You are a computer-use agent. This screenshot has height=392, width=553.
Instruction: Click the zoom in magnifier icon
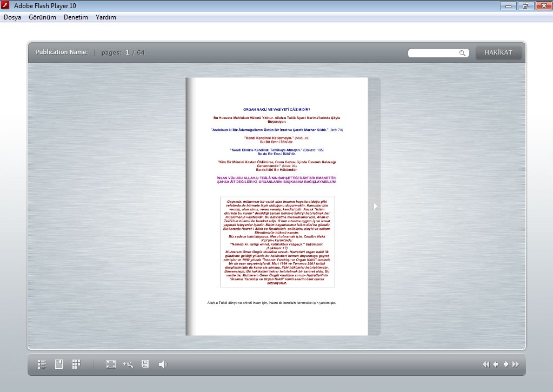128,364
